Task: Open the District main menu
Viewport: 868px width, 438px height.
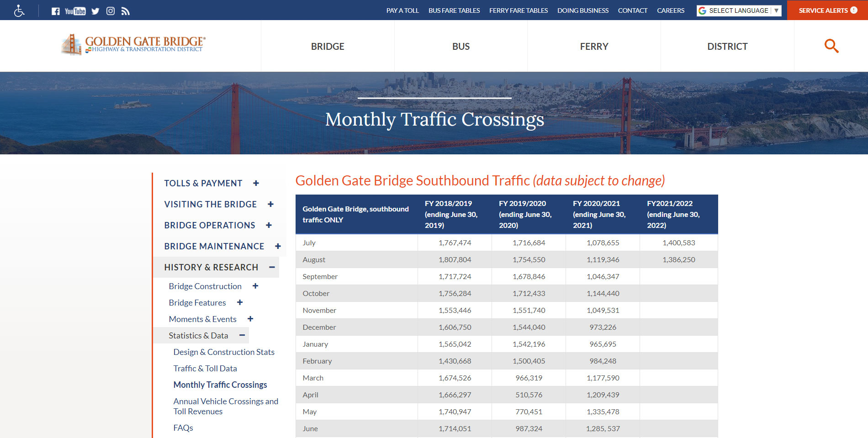Action: 727,46
